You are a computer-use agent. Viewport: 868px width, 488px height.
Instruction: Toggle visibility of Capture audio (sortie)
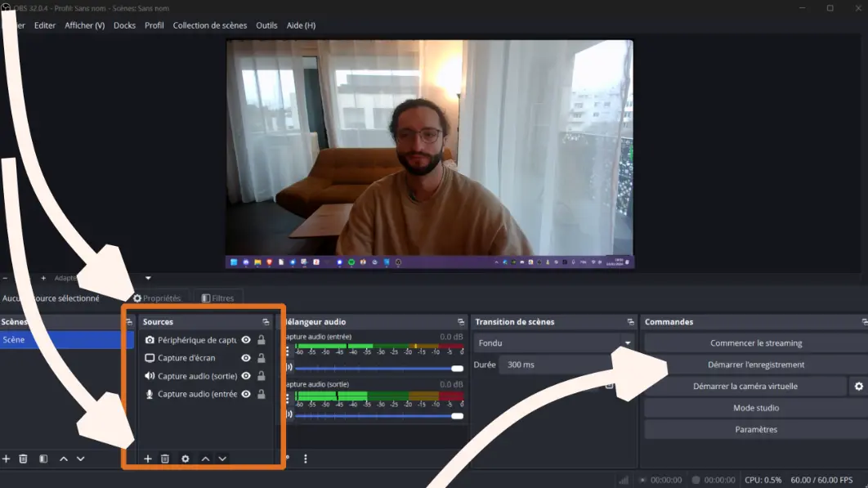pyautogui.click(x=246, y=376)
